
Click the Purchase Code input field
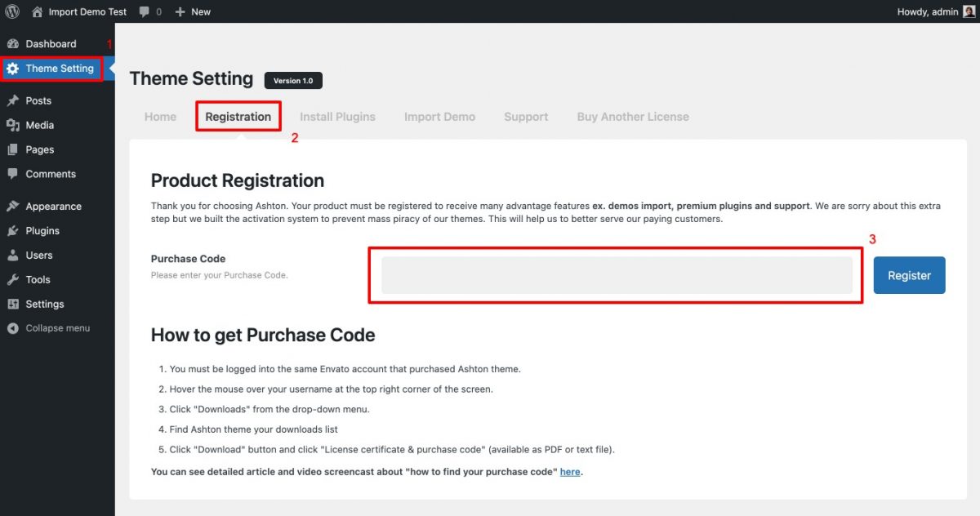[617, 276]
